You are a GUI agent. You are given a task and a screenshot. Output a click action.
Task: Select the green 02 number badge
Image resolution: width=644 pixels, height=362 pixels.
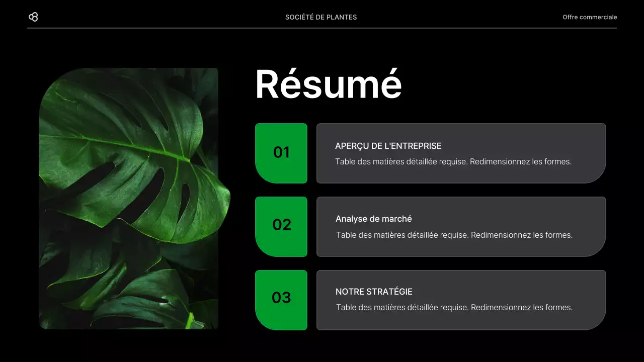(281, 226)
